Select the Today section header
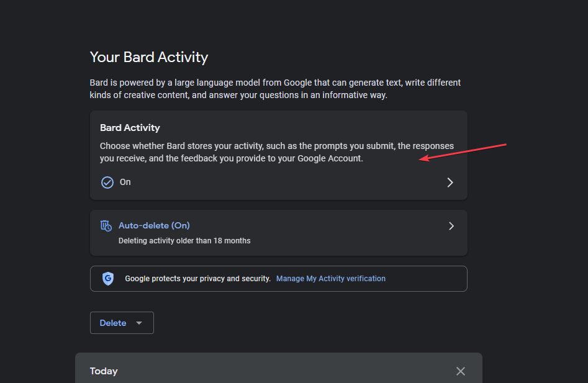 pyautogui.click(x=104, y=371)
